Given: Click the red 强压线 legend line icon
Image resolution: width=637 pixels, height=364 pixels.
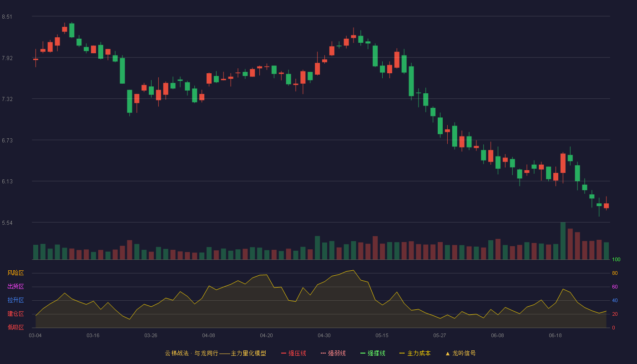Looking at the screenshot, I should coord(283,353).
